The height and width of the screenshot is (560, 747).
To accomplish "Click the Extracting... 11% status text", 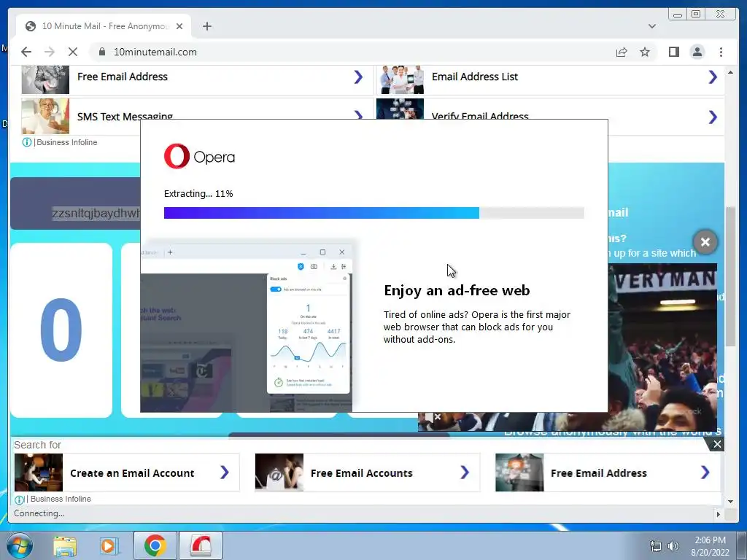I will pyautogui.click(x=198, y=193).
